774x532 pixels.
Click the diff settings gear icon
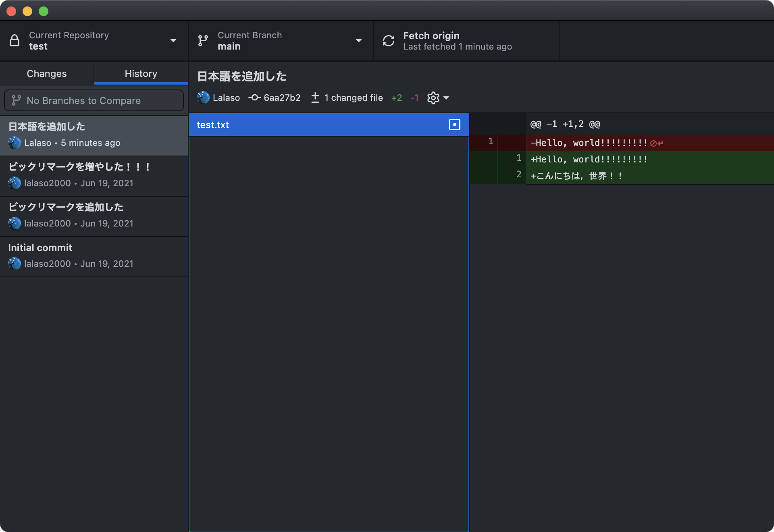click(433, 98)
